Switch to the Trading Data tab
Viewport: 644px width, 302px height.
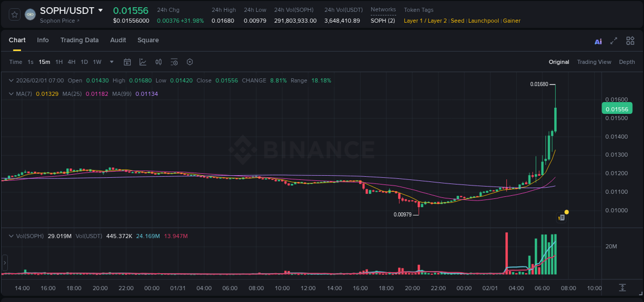coord(79,40)
